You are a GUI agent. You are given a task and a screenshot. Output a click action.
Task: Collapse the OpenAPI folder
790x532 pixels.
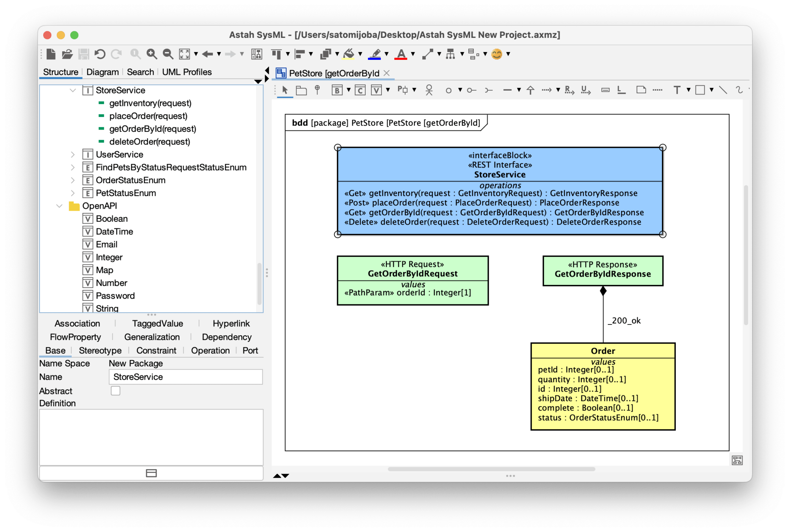[59, 206]
